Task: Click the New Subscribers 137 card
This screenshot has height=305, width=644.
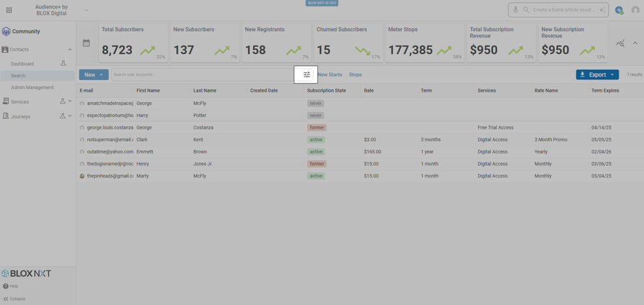Action: pyautogui.click(x=205, y=43)
